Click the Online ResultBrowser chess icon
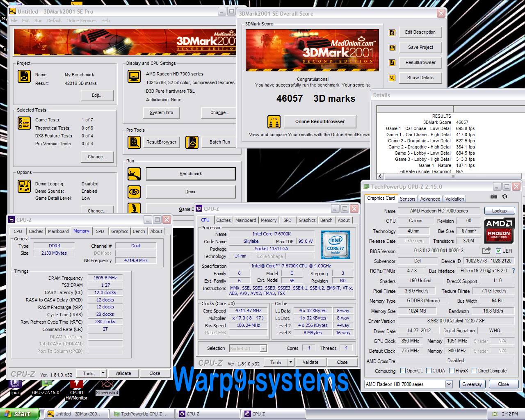Viewport: 525px width, 420px height. 274,122
